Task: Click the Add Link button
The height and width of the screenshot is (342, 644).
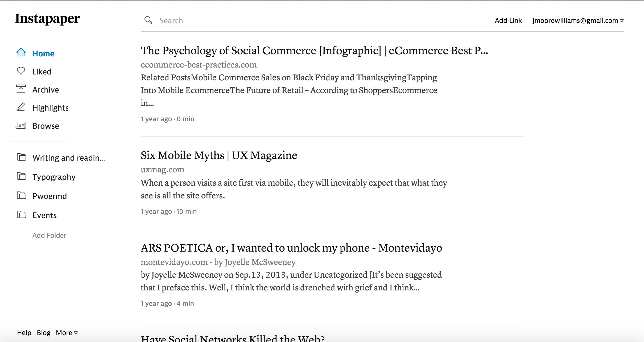Action: point(508,20)
